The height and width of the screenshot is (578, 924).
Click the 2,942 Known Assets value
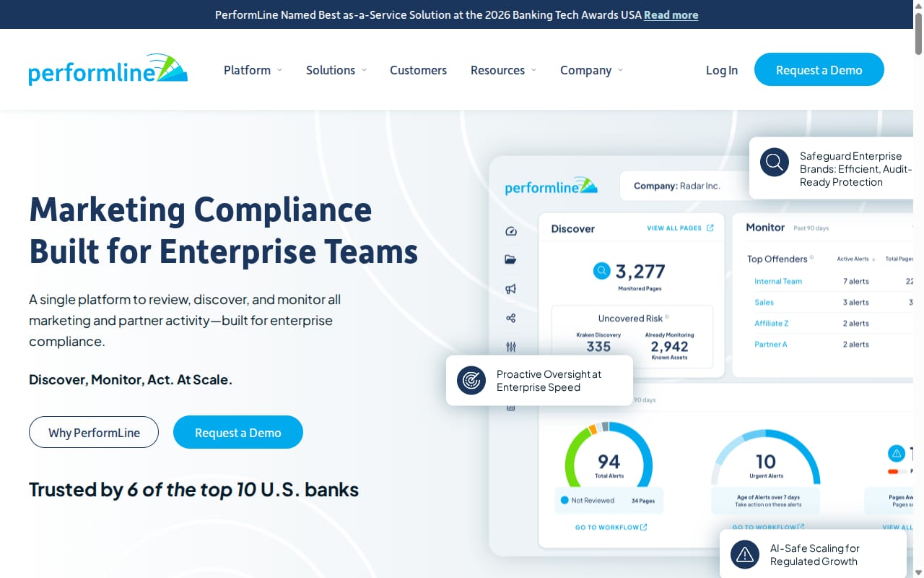[x=669, y=347]
